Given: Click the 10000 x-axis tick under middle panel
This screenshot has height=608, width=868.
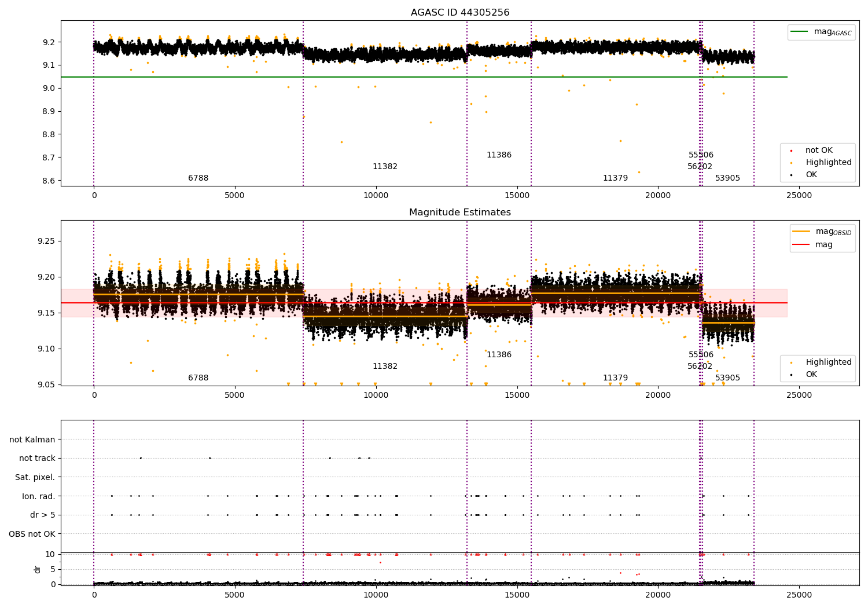Looking at the screenshot, I should [x=376, y=395].
